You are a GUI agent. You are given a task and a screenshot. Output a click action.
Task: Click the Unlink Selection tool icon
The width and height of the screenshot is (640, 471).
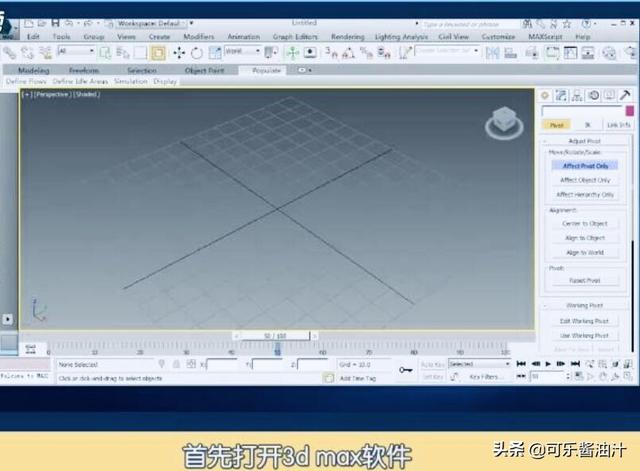(27, 53)
